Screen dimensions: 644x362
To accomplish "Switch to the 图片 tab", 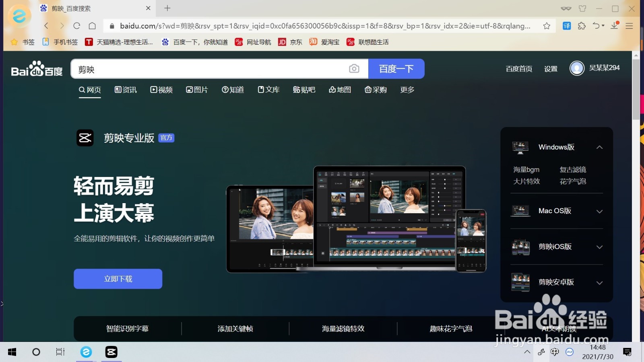I will 197,90.
